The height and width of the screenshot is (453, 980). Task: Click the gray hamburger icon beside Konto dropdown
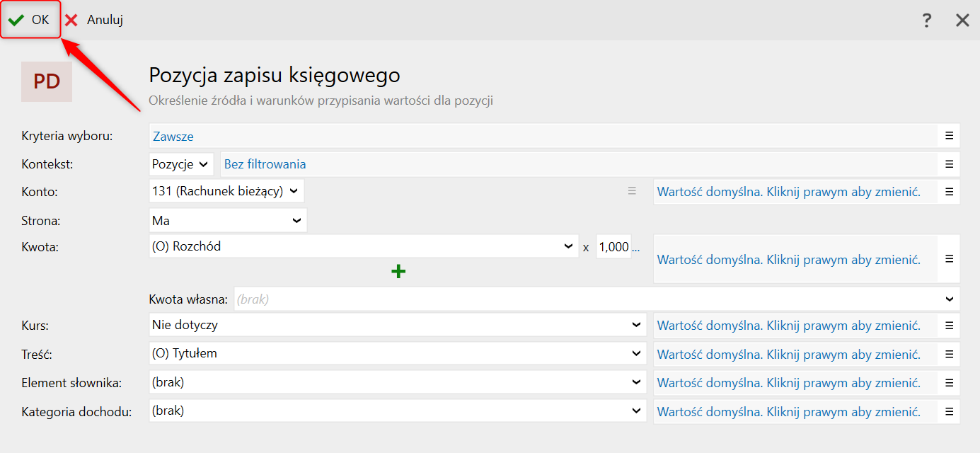coord(632,191)
